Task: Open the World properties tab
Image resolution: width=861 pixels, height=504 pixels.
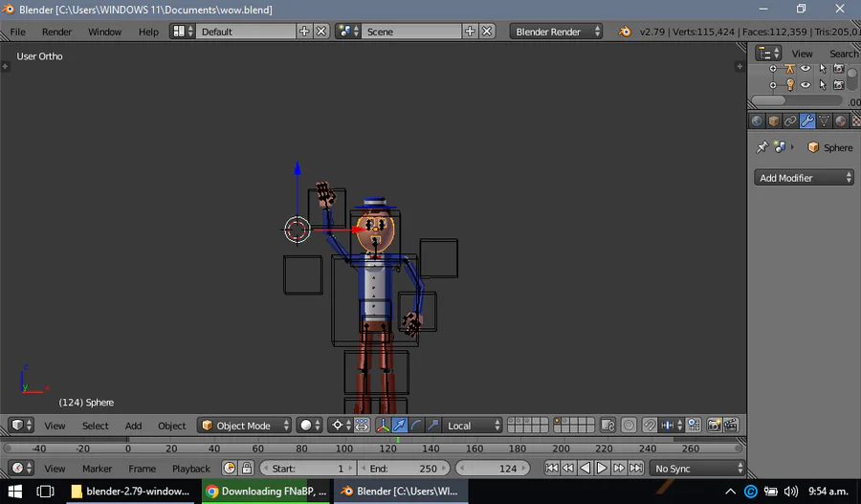Action: [757, 121]
